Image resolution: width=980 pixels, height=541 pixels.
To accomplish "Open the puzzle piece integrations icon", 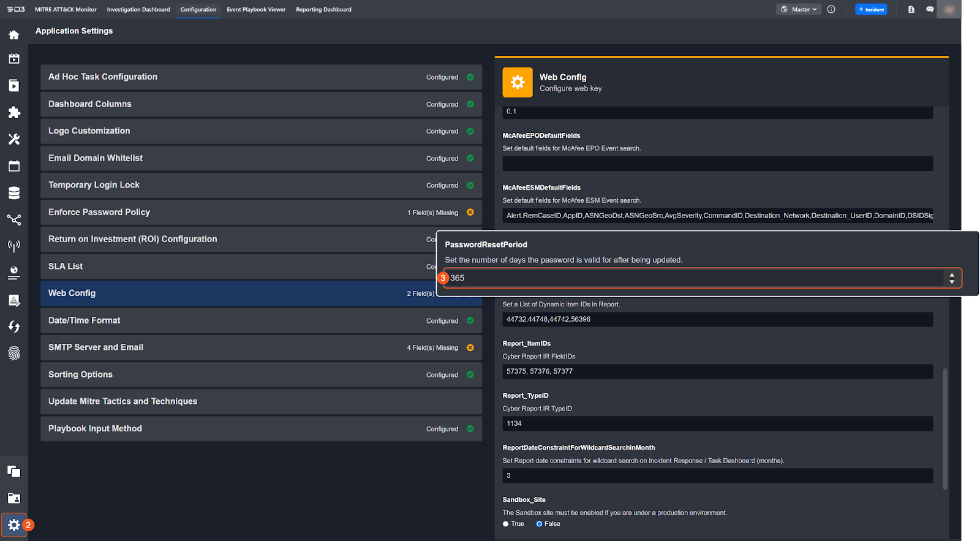I will [x=13, y=113].
